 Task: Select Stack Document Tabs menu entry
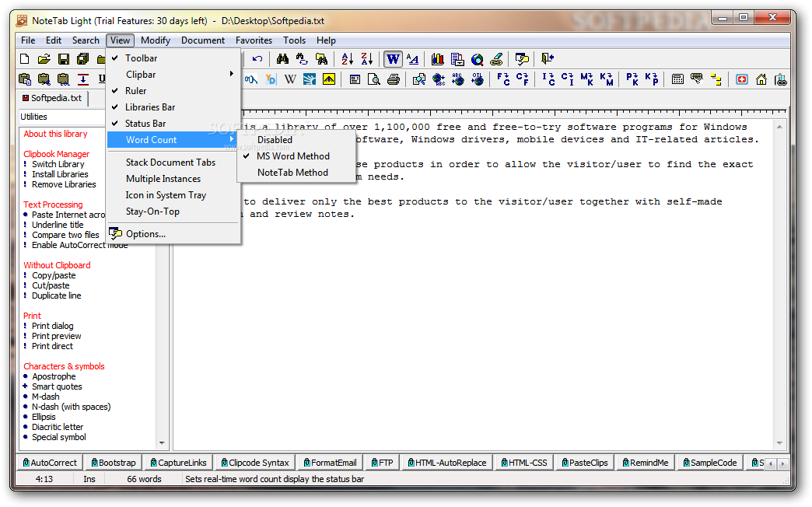point(174,162)
